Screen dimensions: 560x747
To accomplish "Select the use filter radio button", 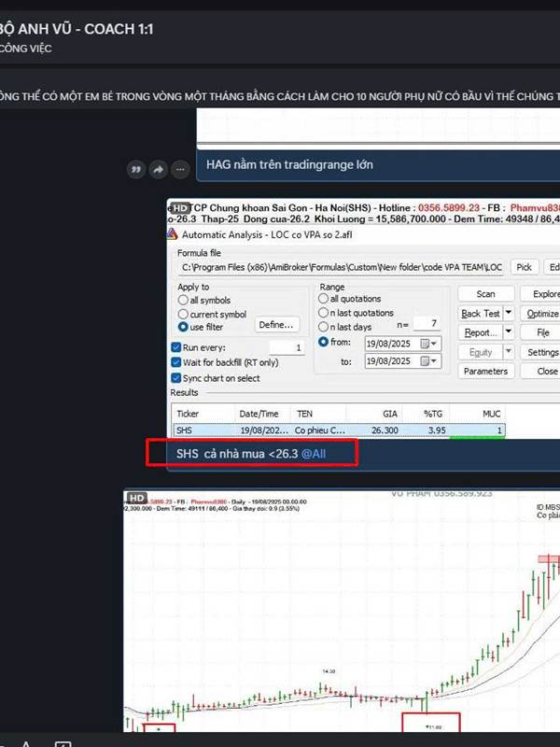I will coord(183,327).
